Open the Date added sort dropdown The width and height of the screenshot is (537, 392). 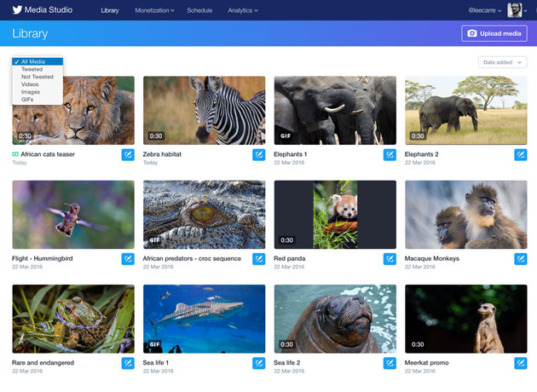[502, 62]
